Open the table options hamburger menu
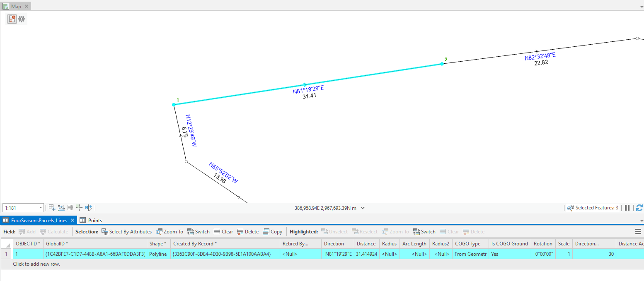 point(639,231)
